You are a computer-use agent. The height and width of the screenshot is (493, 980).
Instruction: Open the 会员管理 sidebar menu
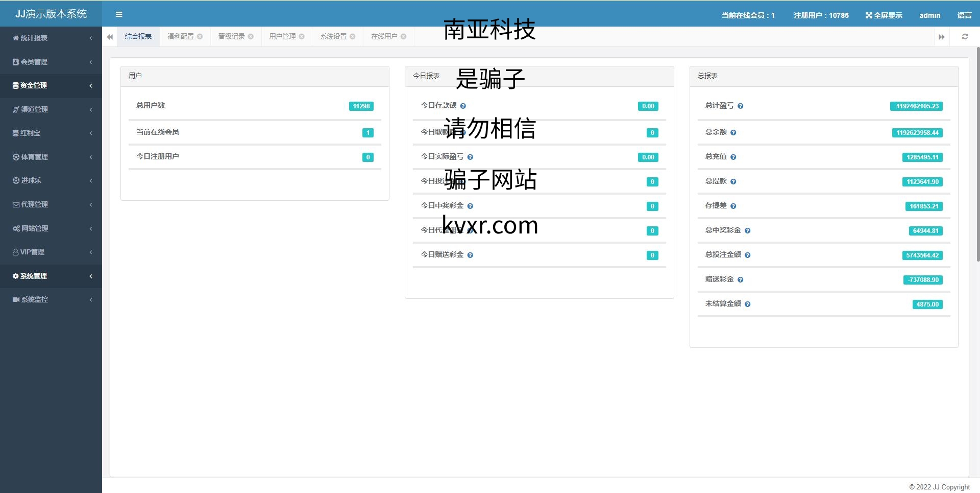pos(51,62)
